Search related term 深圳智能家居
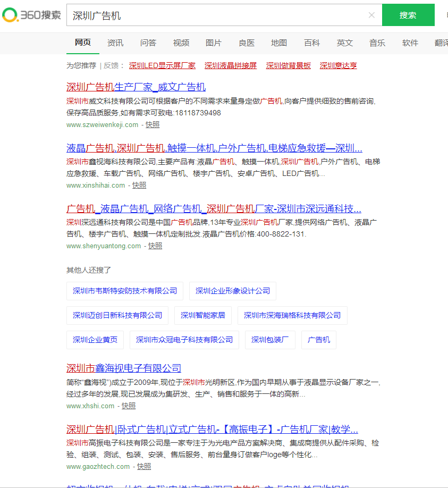The height and width of the screenshot is (488, 448). (203, 316)
